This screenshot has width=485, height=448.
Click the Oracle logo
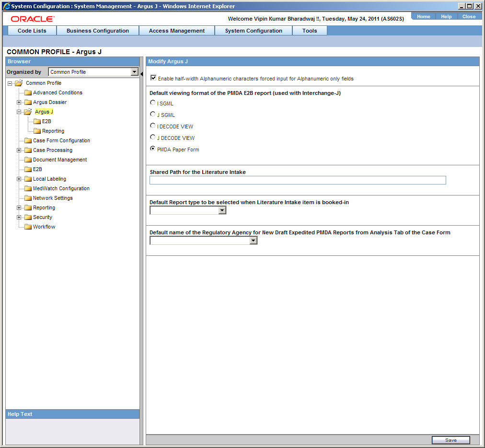(x=33, y=19)
